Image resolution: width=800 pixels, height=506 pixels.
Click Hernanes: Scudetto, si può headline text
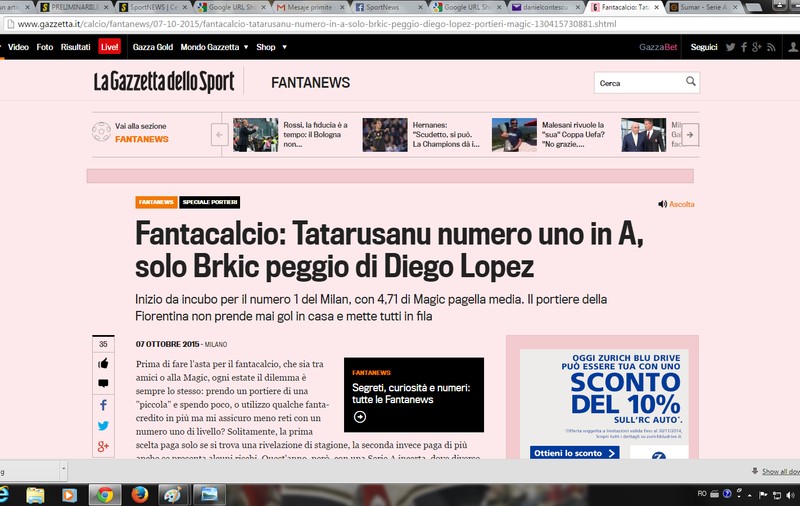(x=446, y=135)
